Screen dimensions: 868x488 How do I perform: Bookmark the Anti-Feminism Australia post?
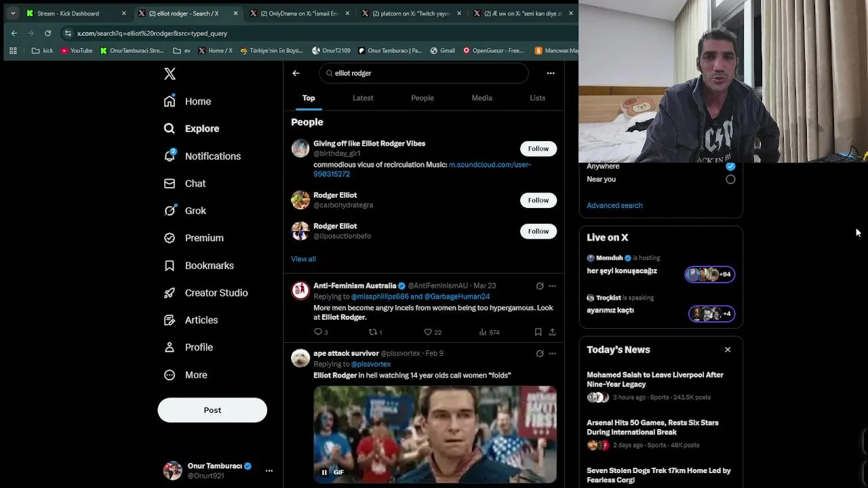pyautogui.click(x=538, y=332)
